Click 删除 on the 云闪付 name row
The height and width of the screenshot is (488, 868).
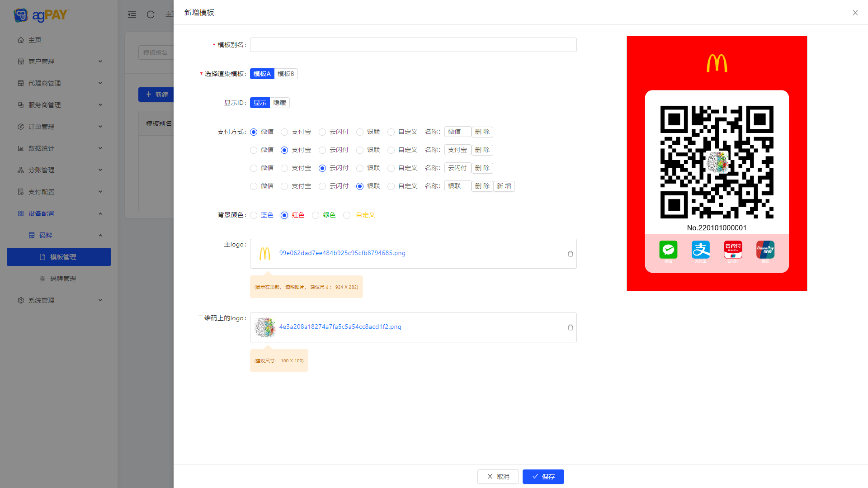pos(482,168)
